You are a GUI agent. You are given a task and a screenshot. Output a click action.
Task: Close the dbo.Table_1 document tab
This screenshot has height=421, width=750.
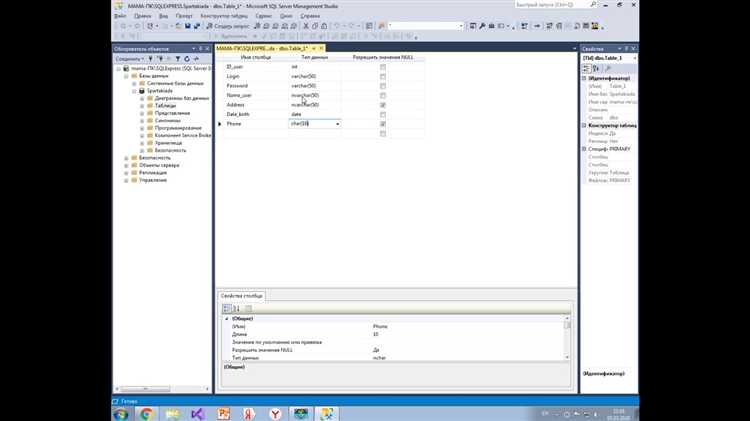coord(321,48)
